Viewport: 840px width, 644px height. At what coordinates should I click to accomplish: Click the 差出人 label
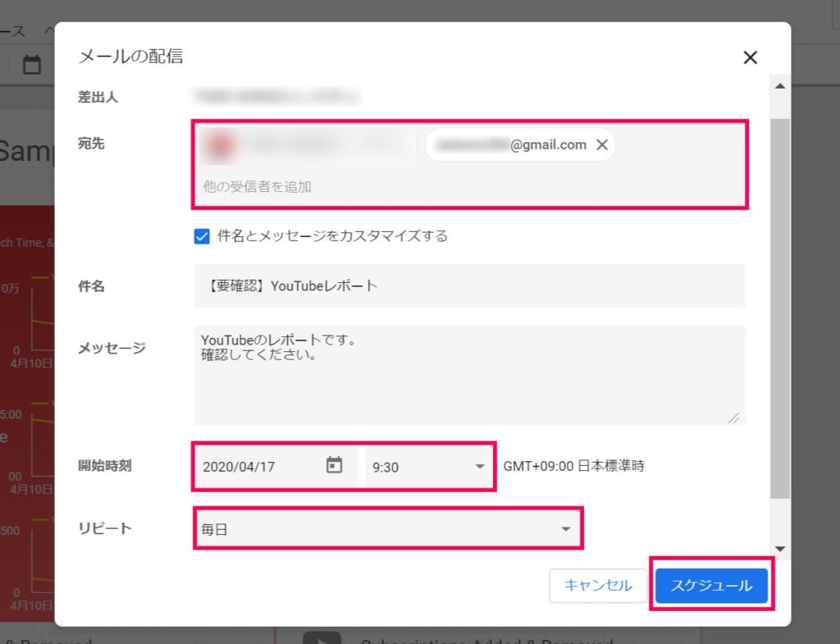(98, 97)
